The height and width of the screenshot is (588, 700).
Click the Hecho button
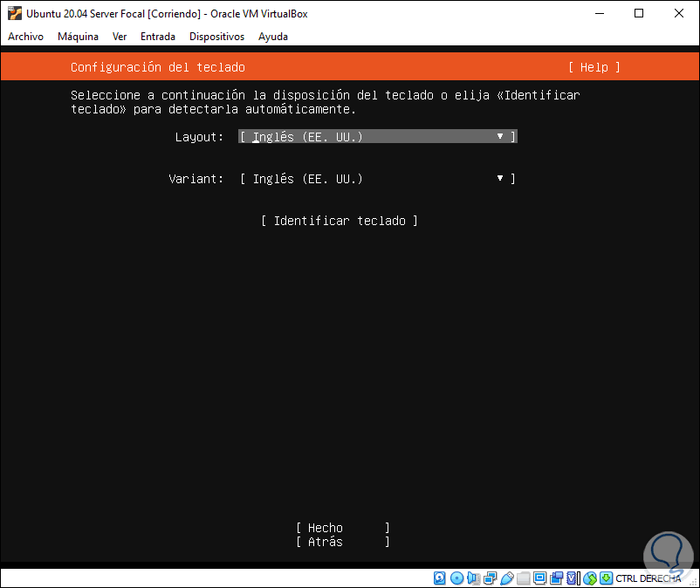point(343,528)
